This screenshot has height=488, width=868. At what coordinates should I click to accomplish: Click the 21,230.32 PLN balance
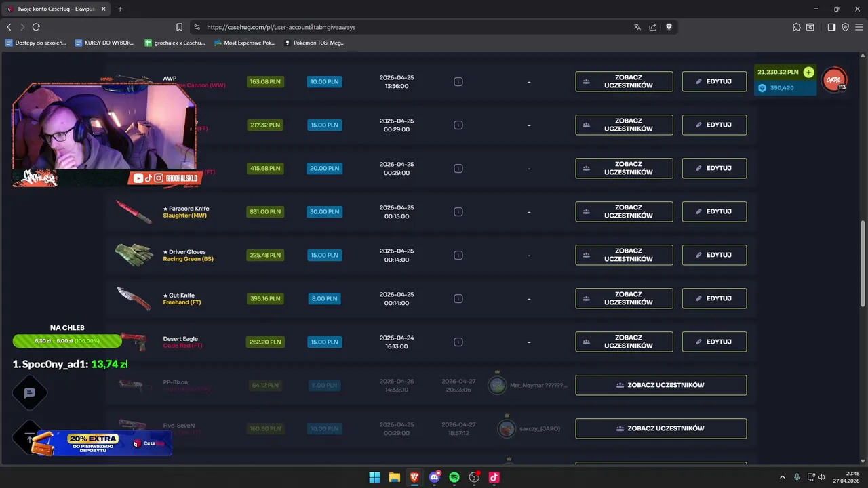click(778, 72)
